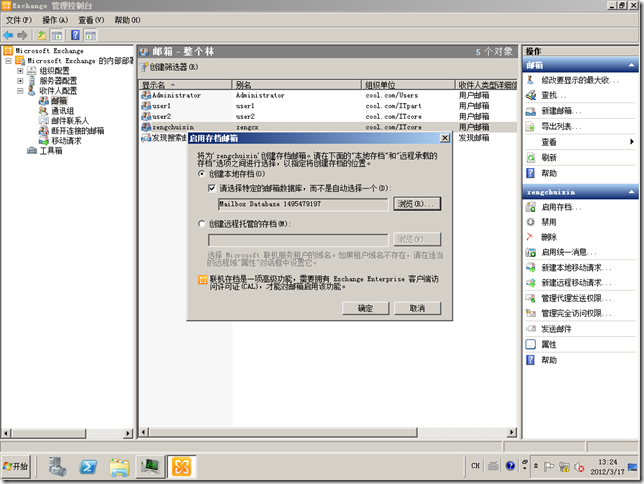Click the 确定 button in the dialog
The height and width of the screenshot is (484, 644).
366,308
